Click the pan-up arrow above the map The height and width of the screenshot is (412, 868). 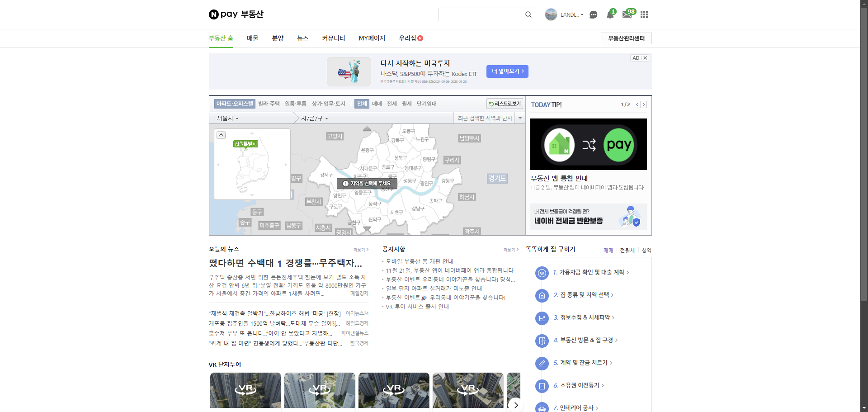pyautogui.click(x=367, y=129)
